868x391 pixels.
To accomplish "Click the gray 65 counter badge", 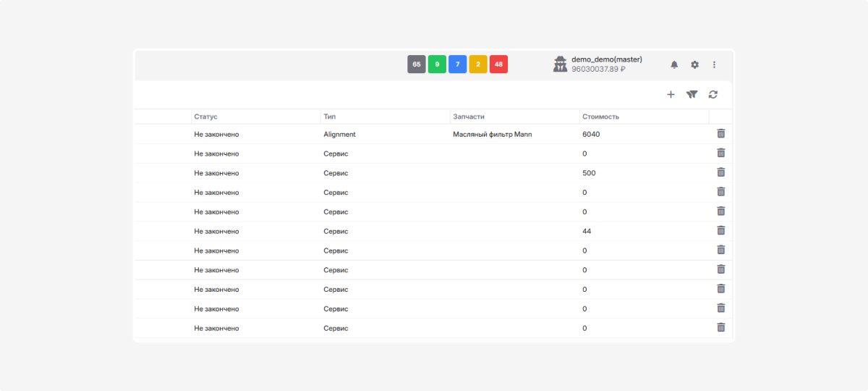I will point(416,64).
